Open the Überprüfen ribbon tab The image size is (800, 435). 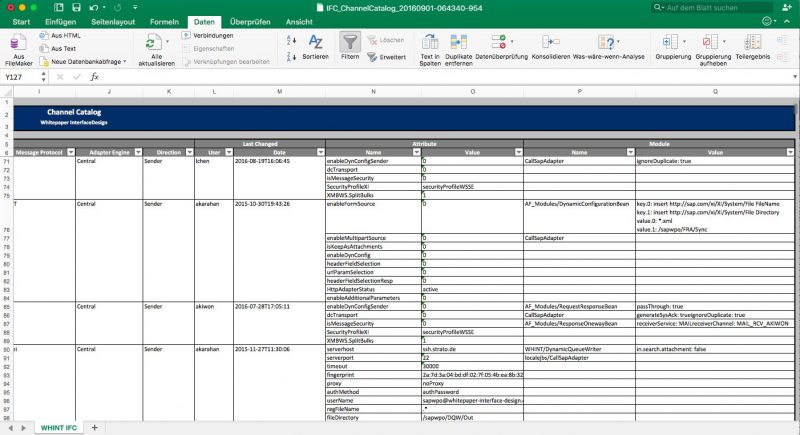(x=250, y=22)
